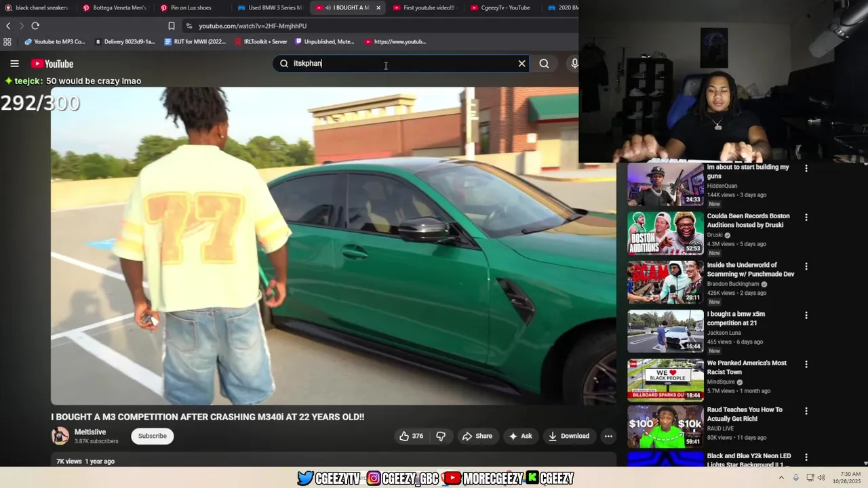The image size is (868, 488).
Task: Open options for Raud Teaches You video
Action: [x=806, y=411]
